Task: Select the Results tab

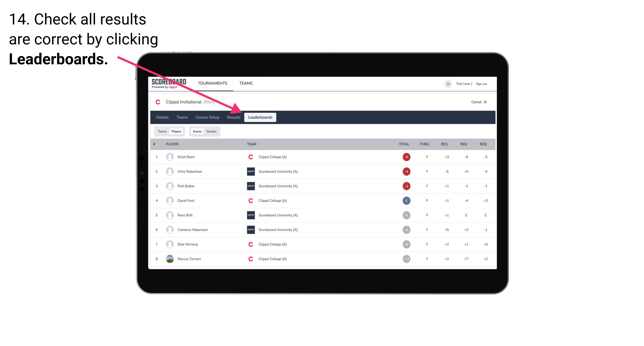Action: [x=233, y=117]
